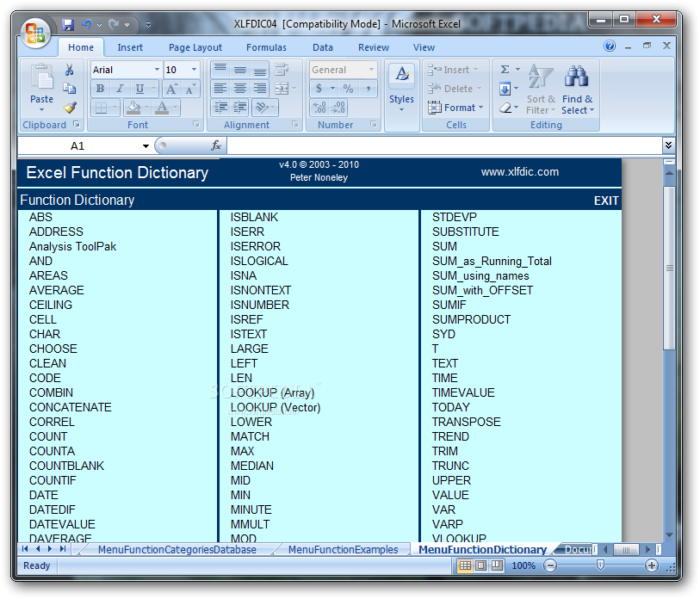Click the vertical scrollbar thumb

click(669, 268)
